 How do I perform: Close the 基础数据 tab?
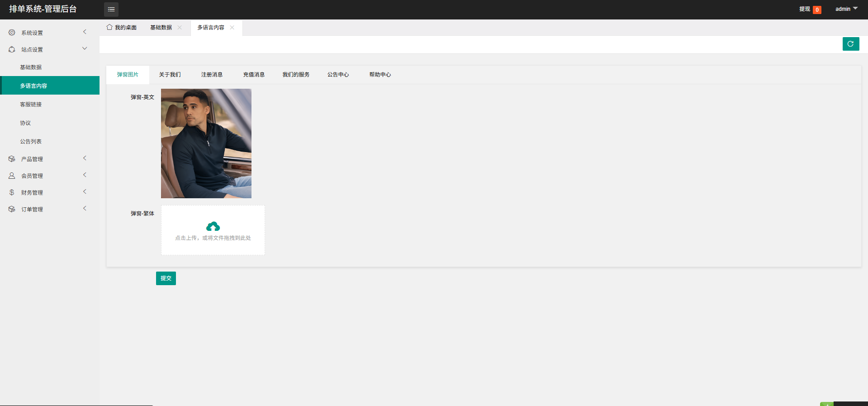[180, 28]
